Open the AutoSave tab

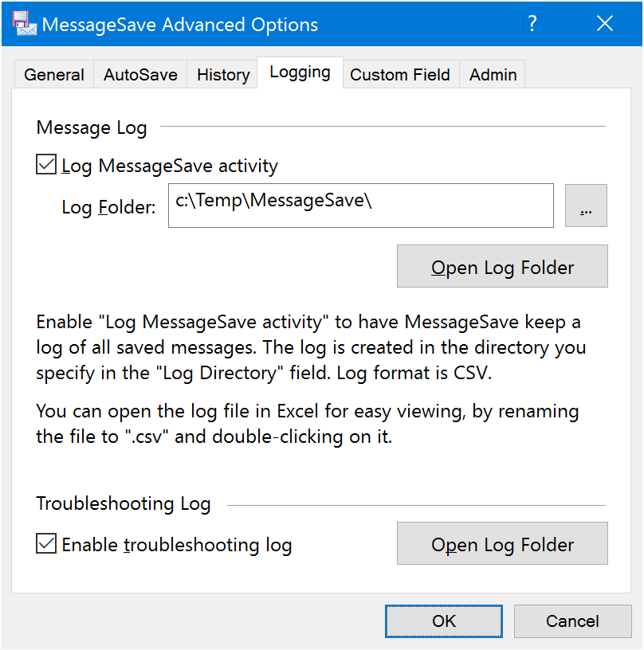140,75
